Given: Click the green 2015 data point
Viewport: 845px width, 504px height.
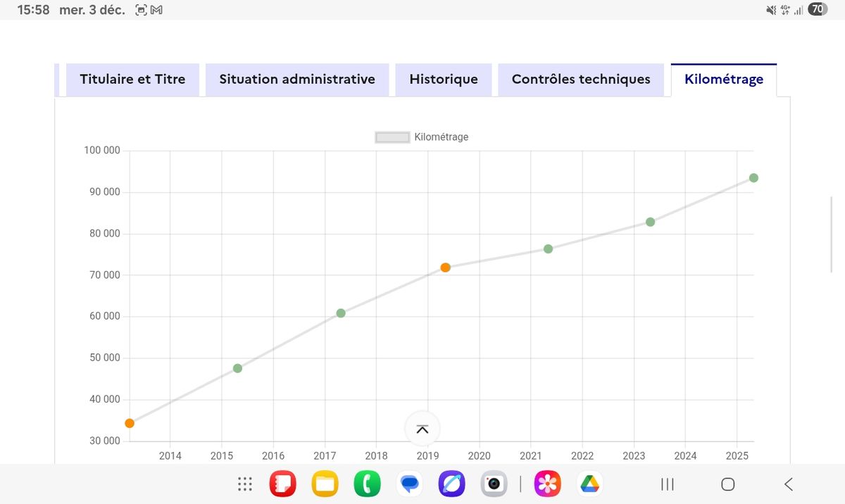Looking at the screenshot, I should tap(237, 368).
